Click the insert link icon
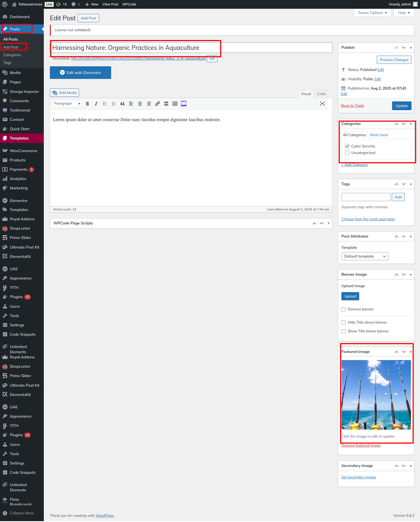This screenshot has height=522, width=420. pos(157,104)
